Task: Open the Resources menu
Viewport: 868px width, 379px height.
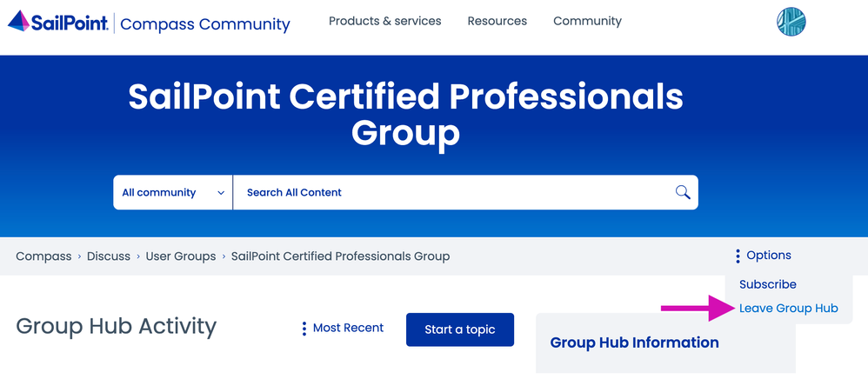Action: pos(497,21)
